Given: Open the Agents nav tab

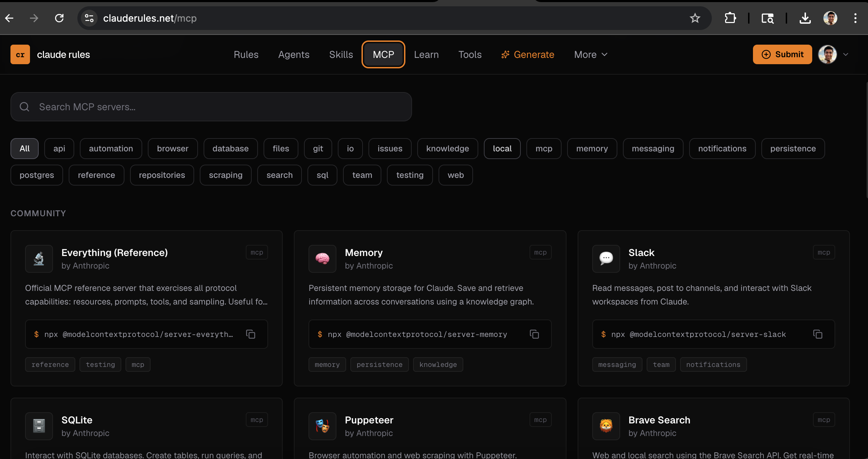Looking at the screenshot, I should click(294, 54).
